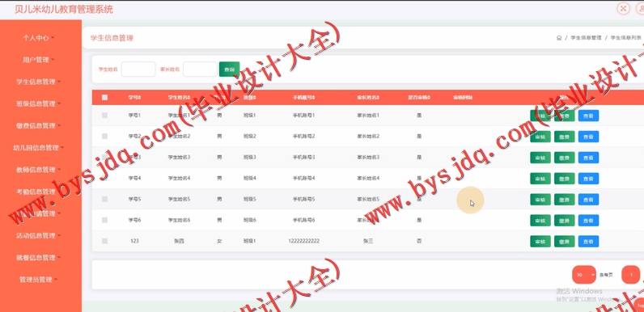Click 缴费 button for 学号4 row

(565, 179)
